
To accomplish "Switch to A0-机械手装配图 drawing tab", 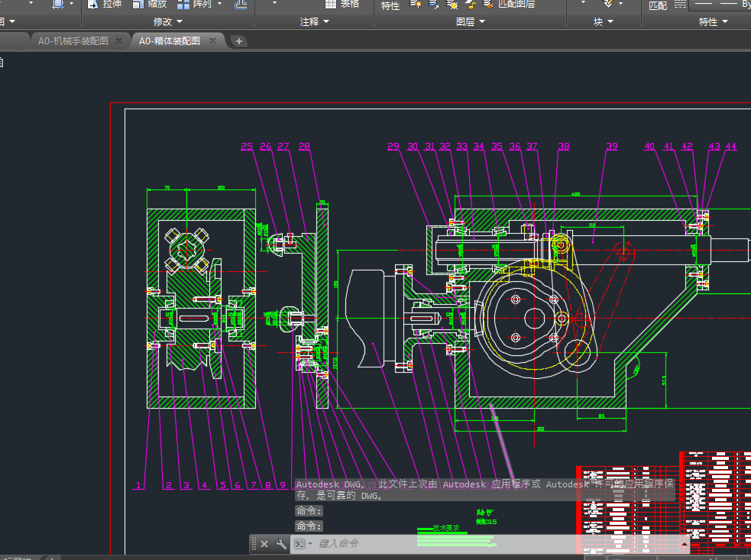I will [73, 41].
